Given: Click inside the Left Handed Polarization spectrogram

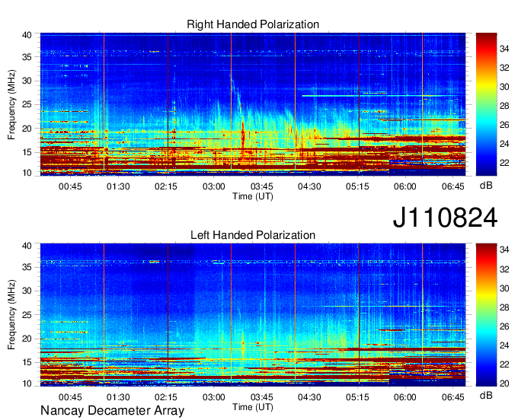Looking at the screenshot, I should pyautogui.click(x=253, y=315).
